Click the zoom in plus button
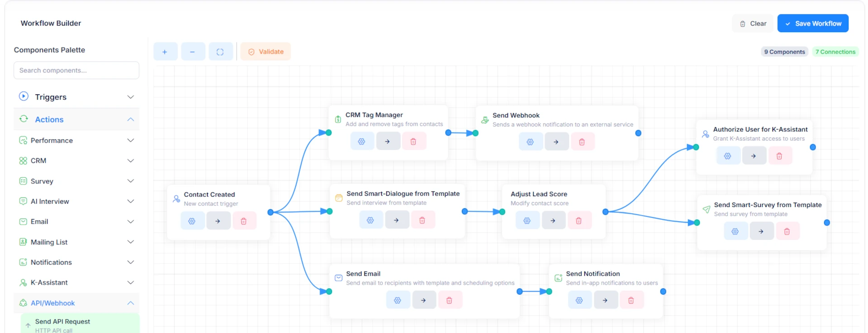Image resolution: width=868 pixels, height=333 pixels. coord(165,52)
